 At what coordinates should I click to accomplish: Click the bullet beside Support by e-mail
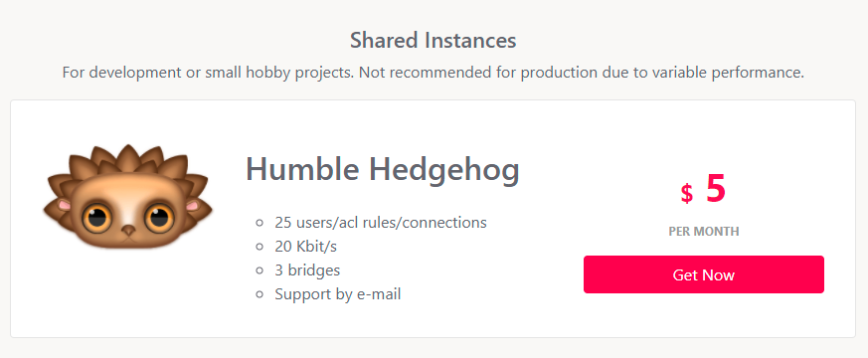(x=260, y=294)
